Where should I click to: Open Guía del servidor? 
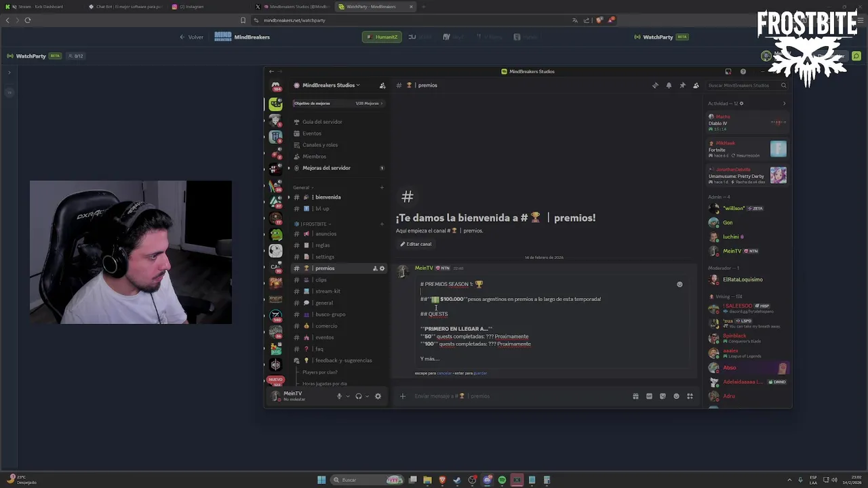click(x=339, y=122)
